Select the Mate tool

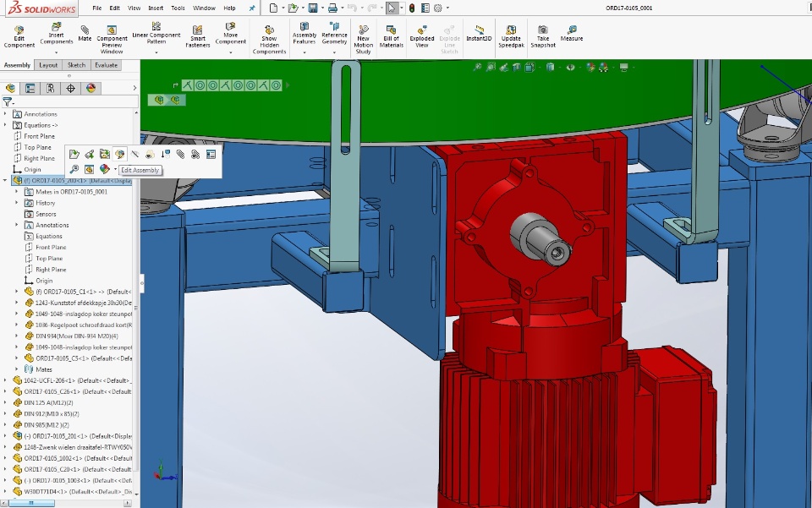(85, 33)
